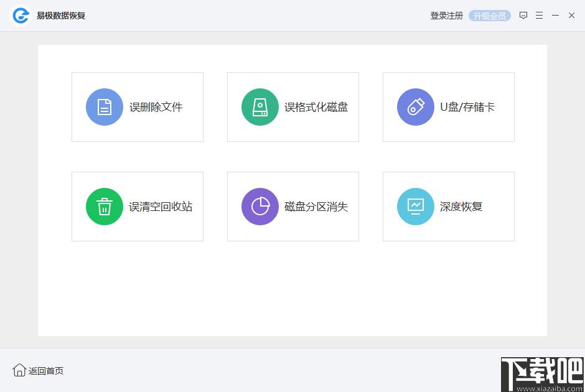Click the blue document icon for deleted files
This screenshot has height=392, width=585.
coord(105,107)
